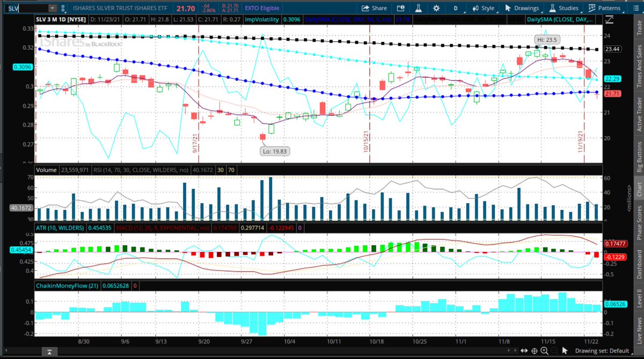Click the Volume study label
This screenshot has width=644, height=359.
coord(46,170)
